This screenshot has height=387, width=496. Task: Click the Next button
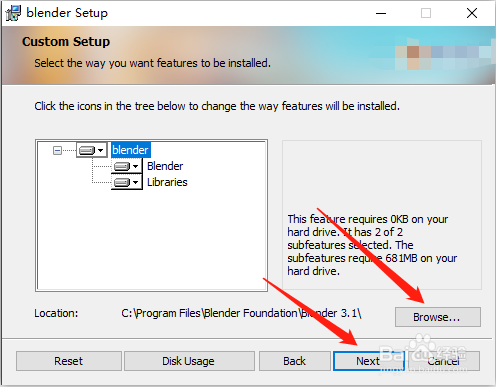(x=369, y=361)
